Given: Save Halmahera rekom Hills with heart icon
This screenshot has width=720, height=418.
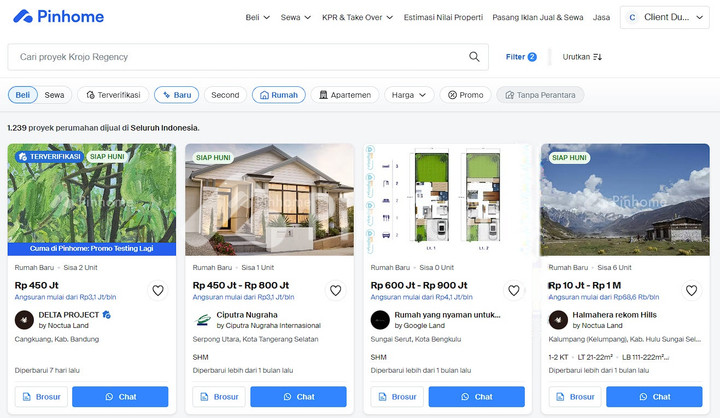Looking at the screenshot, I should tap(692, 290).
